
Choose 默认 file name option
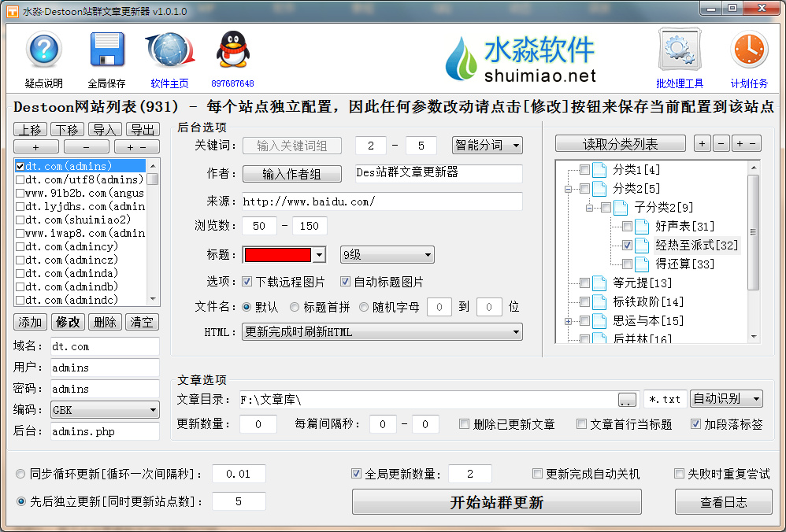pyautogui.click(x=247, y=307)
